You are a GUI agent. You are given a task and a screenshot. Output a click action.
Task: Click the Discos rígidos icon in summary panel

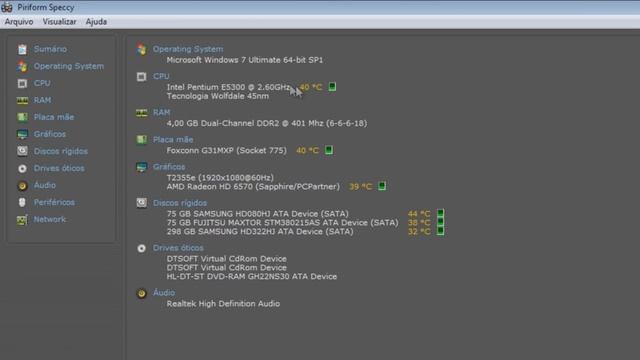tap(142, 203)
